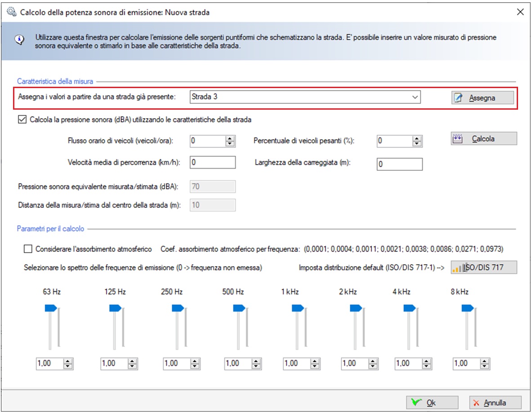
Task: Click the 1 kHz slider thumb
Action: [x=298, y=308]
